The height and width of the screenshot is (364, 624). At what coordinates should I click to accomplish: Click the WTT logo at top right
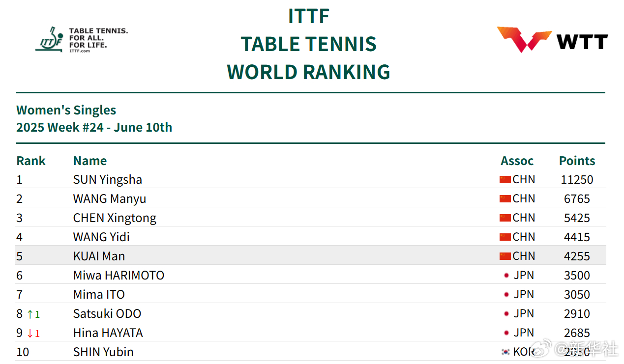[552, 40]
